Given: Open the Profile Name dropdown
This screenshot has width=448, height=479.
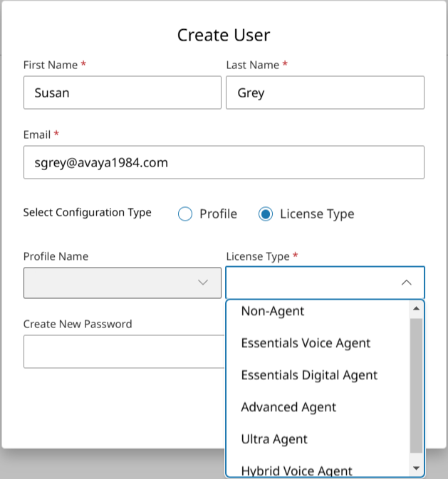Looking at the screenshot, I should click(x=123, y=283).
